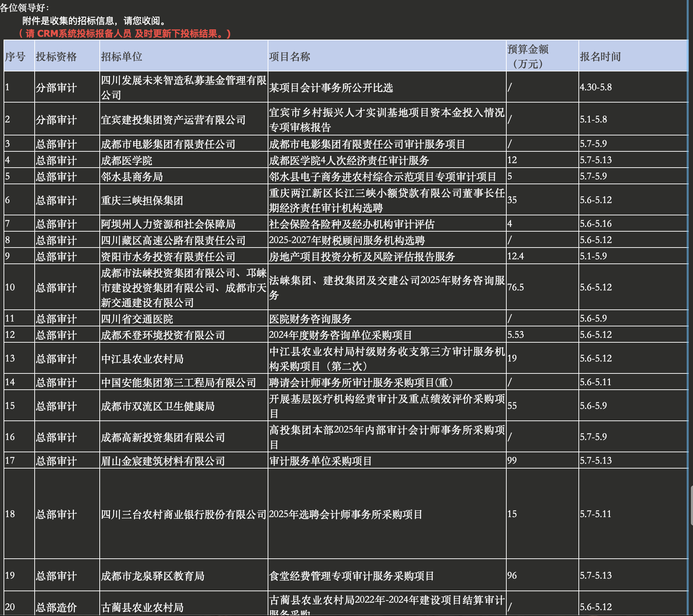Click the 宜宾市乡村振兴人才实训基地 project cell

click(x=387, y=119)
